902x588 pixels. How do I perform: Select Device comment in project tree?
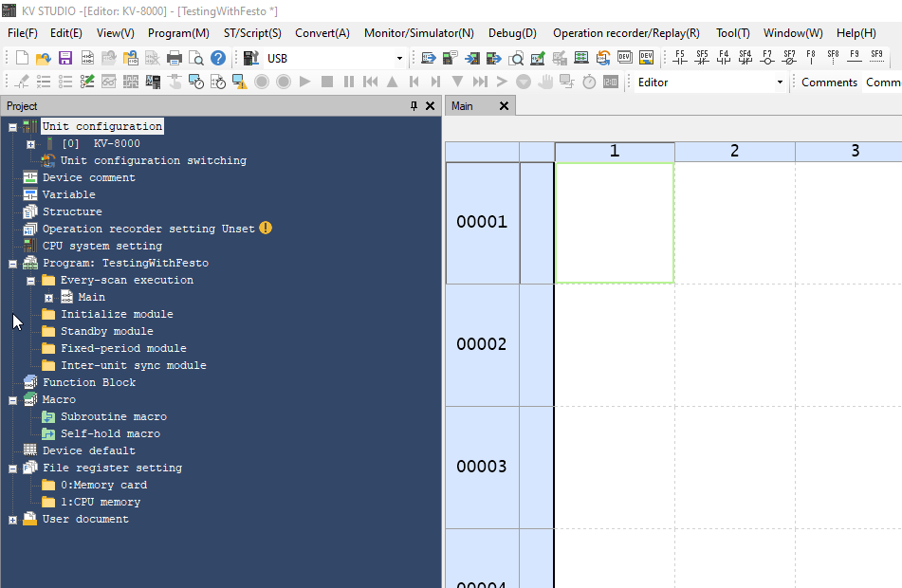coord(88,177)
